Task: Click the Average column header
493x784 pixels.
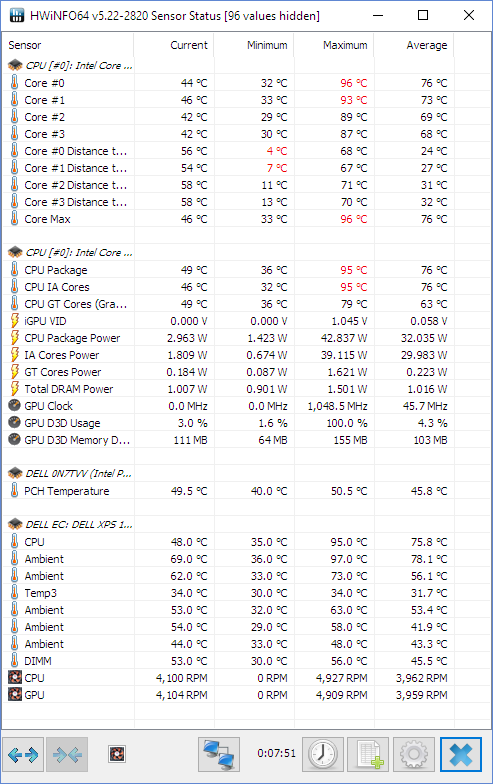Action: (414, 45)
